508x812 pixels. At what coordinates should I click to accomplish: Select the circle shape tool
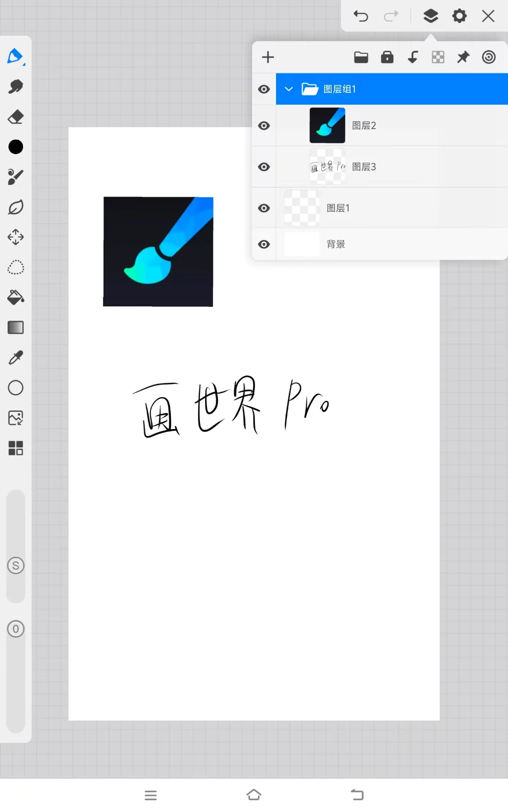pyautogui.click(x=16, y=388)
